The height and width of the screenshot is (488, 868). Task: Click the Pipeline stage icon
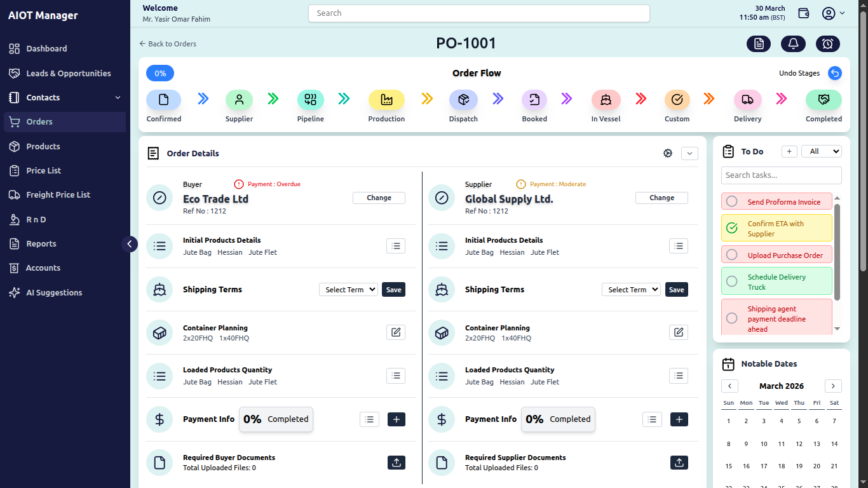[x=311, y=100]
